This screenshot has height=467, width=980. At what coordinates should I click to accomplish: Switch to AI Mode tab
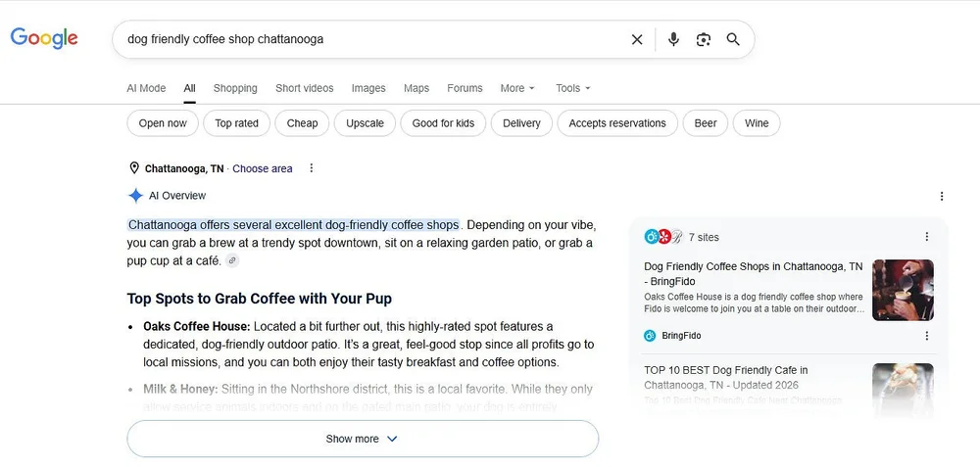click(146, 88)
